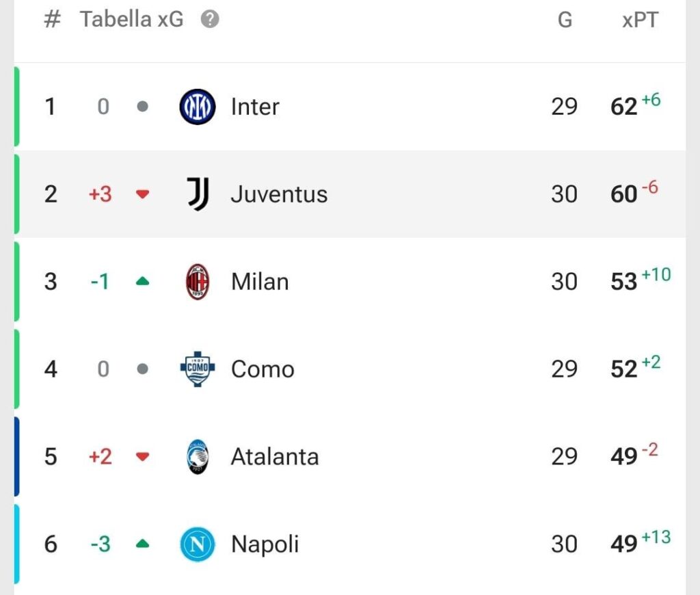The width and height of the screenshot is (700, 595).
Task: Click the Napoli team name
Action: pyautogui.click(x=265, y=544)
